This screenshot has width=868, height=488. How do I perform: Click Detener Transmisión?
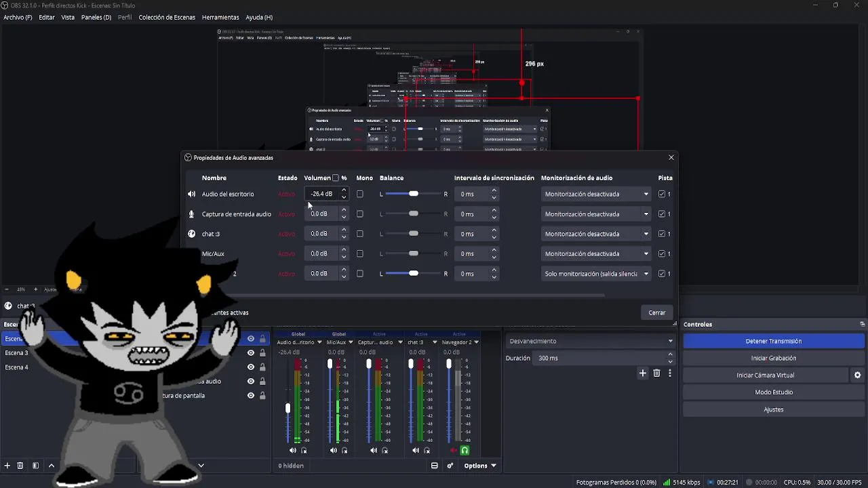[x=774, y=341]
